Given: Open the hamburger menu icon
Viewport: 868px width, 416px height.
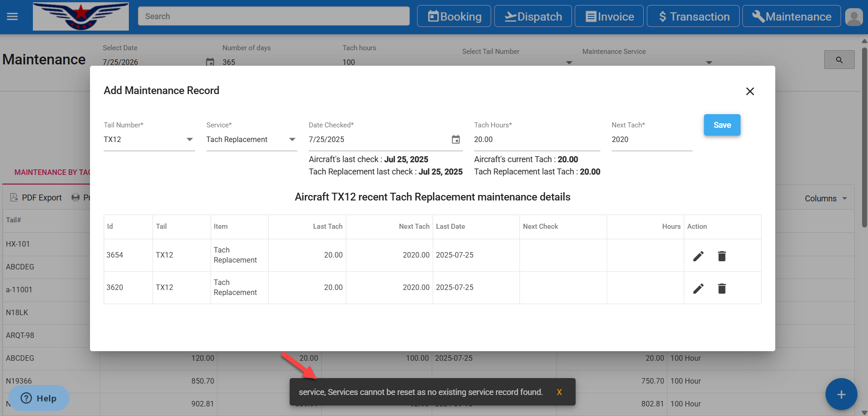Looking at the screenshot, I should [x=12, y=16].
